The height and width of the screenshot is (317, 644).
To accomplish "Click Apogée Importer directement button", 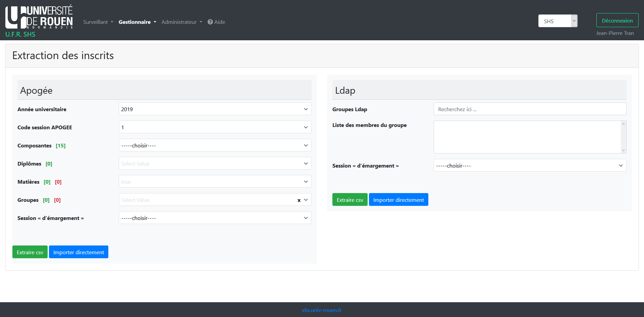I will pyautogui.click(x=78, y=252).
